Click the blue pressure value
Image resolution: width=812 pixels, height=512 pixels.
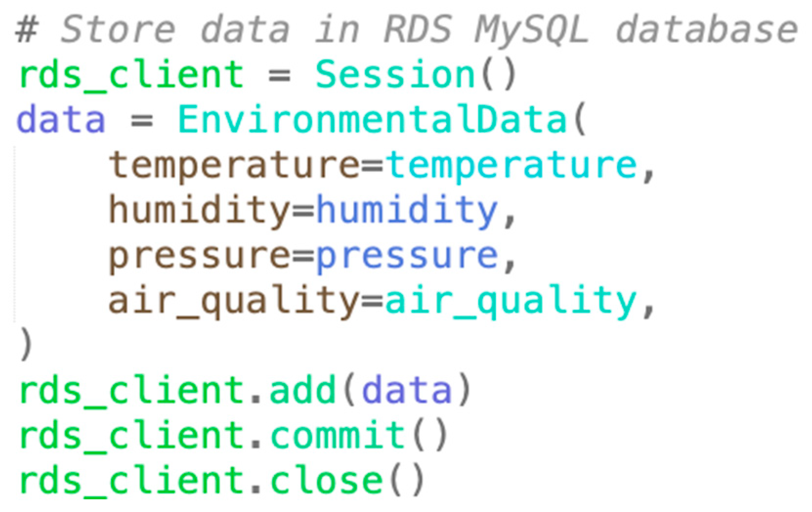click(x=407, y=256)
